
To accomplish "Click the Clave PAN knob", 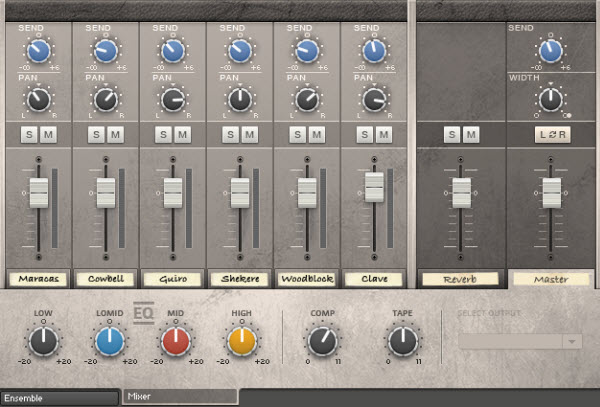I will pyautogui.click(x=374, y=100).
